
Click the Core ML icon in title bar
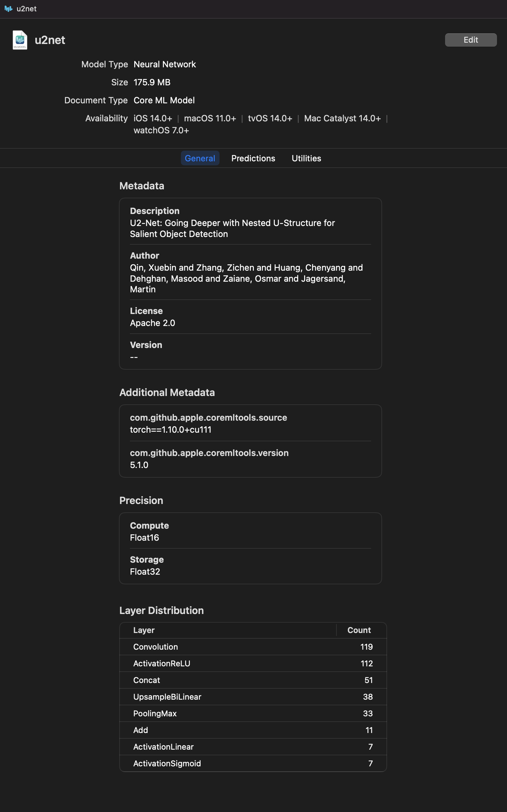pyautogui.click(x=8, y=9)
